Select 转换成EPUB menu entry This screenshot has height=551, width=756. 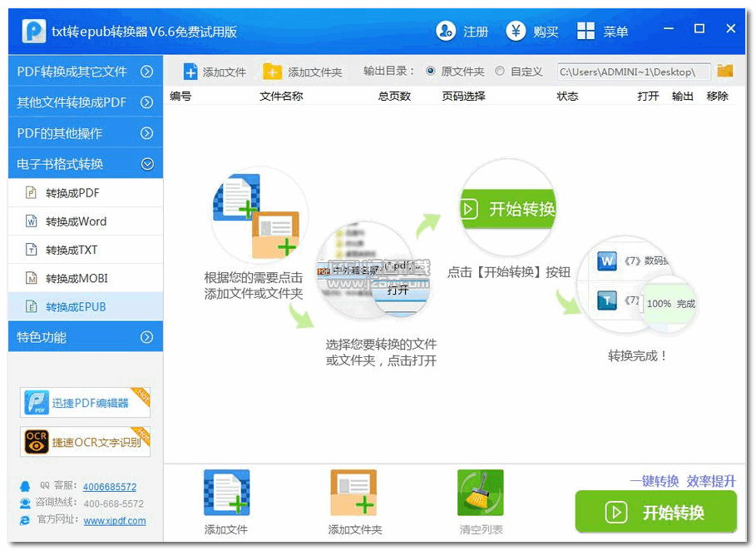click(x=86, y=307)
